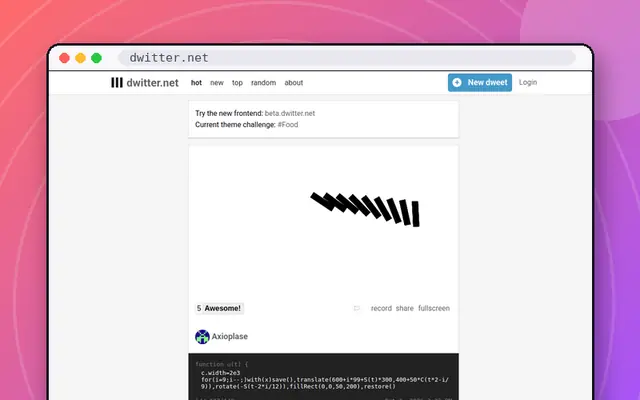Click the red close window button

pos(64,58)
